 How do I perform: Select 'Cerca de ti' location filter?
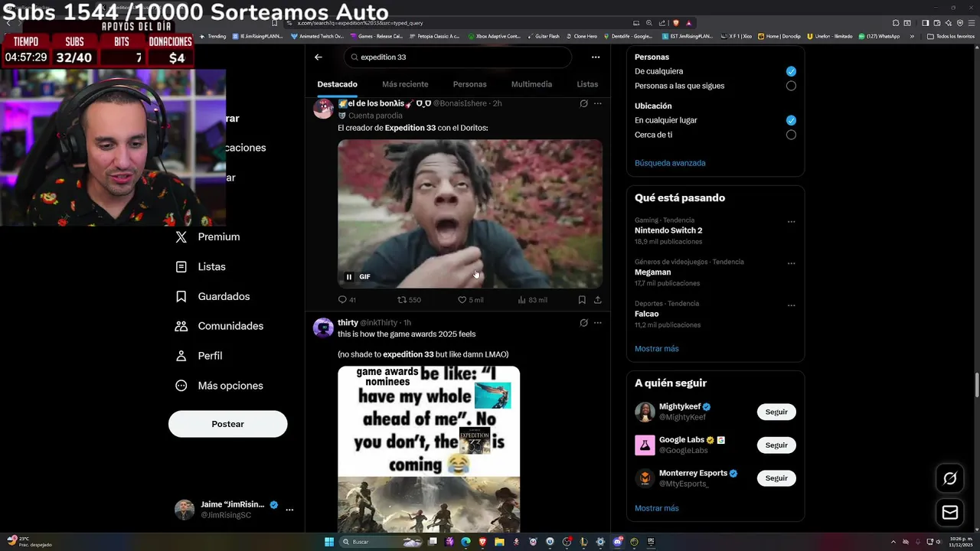click(x=791, y=135)
